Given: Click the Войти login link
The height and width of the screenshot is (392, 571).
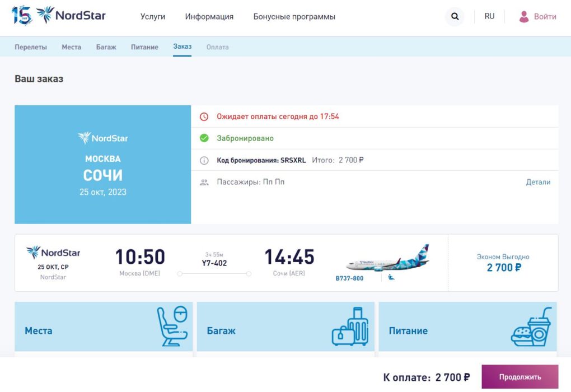Looking at the screenshot, I should (x=545, y=17).
